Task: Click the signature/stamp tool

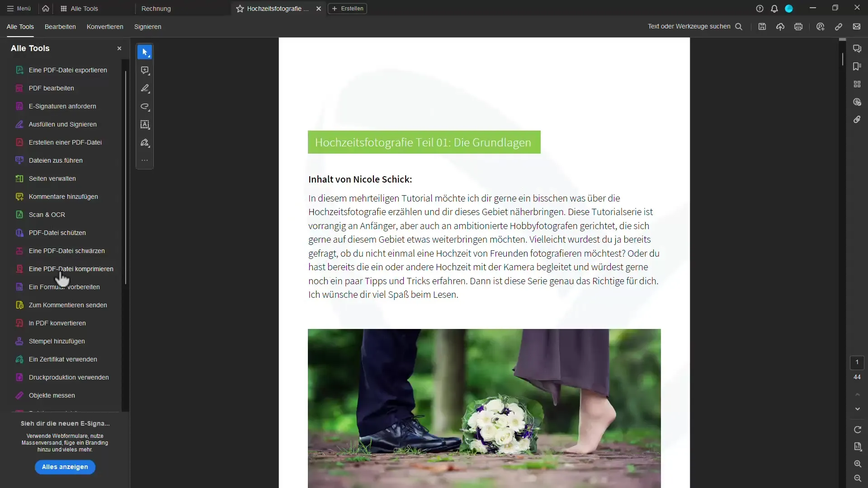Action: pos(145,143)
